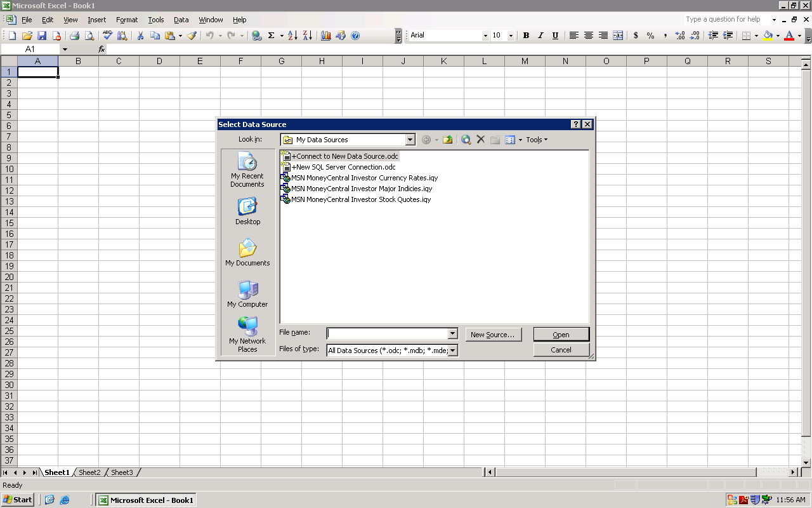The height and width of the screenshot is (508, 812).
Task: Open the Name Box dropdown arrow
Action: (64, 49)
